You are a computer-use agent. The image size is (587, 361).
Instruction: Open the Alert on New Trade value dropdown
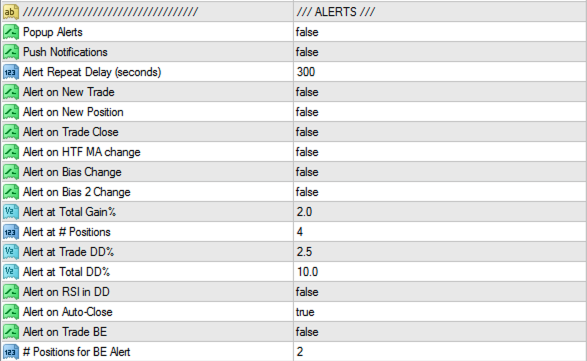click(440, 92)
